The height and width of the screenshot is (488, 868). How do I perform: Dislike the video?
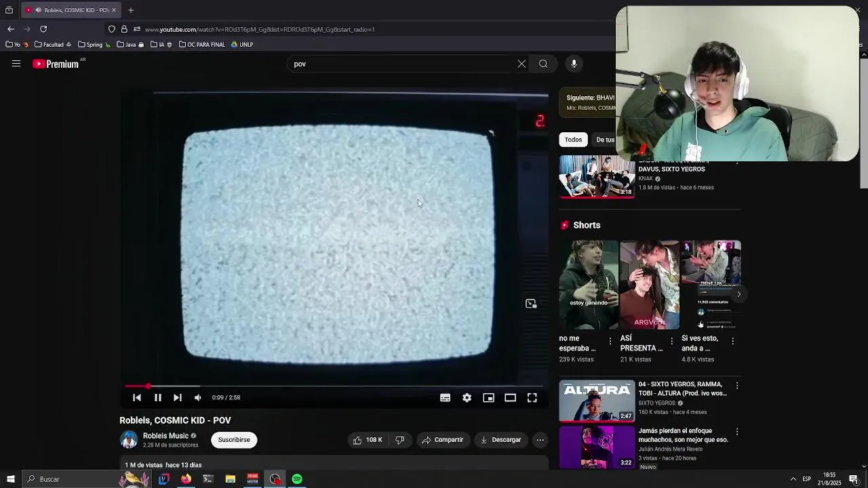coord(399,440)
